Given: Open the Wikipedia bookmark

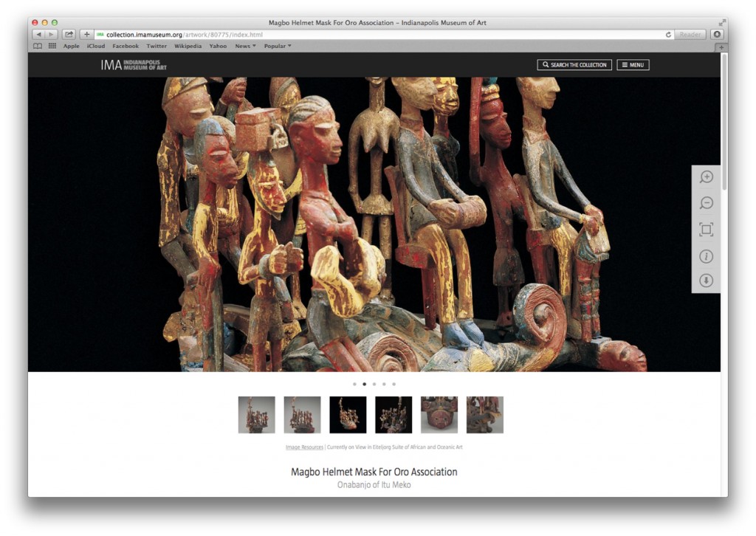Looking at the screenshot, I should [188, 47].
